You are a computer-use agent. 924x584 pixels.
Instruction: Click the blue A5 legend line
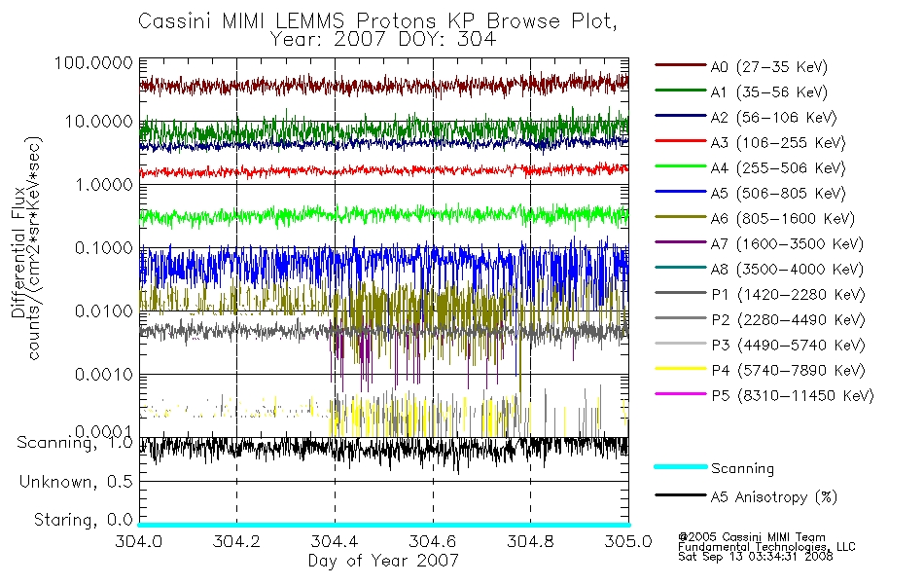click(x=680, y=192)
